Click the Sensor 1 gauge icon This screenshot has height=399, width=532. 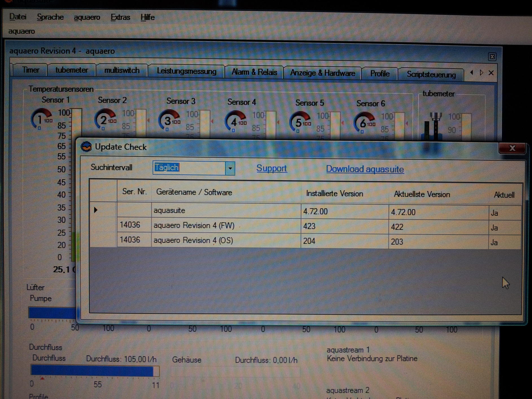coord(41,119)
